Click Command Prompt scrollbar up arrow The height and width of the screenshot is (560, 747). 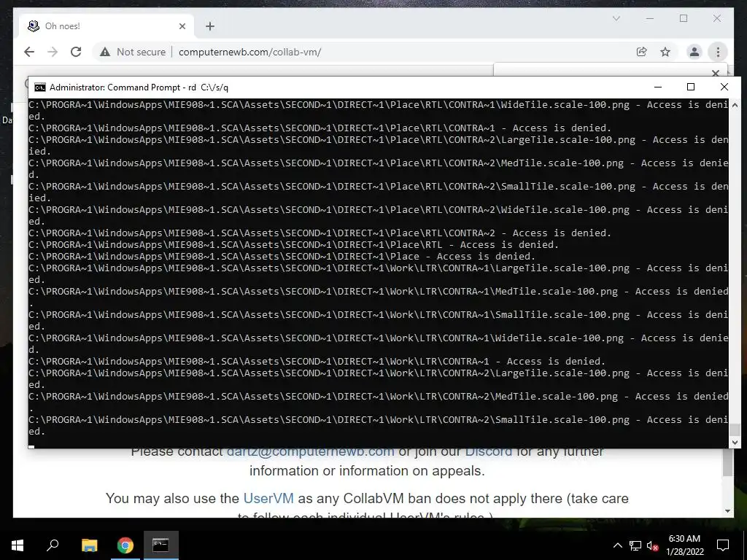pos(735,105)
